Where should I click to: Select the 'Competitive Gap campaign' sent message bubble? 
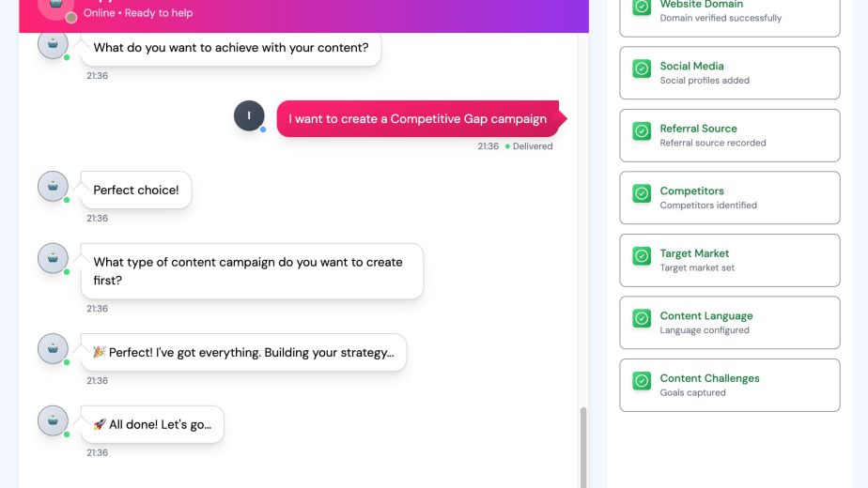417,119
